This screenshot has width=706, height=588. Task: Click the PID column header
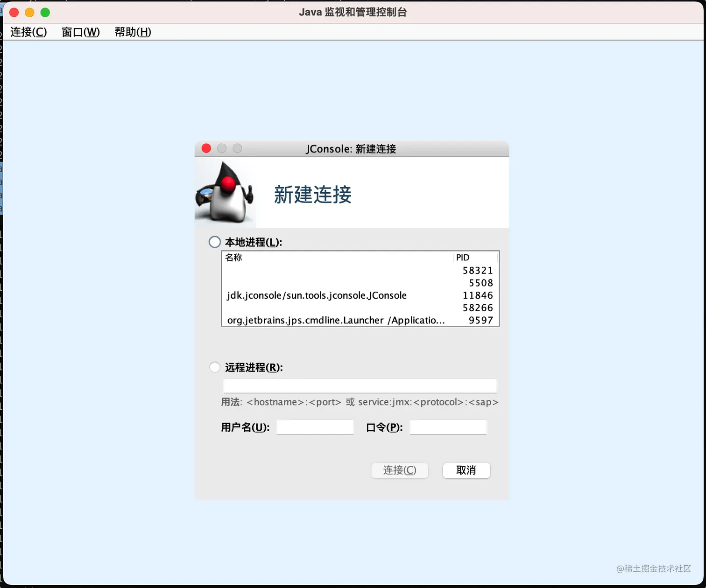click(x=476, y=258)
